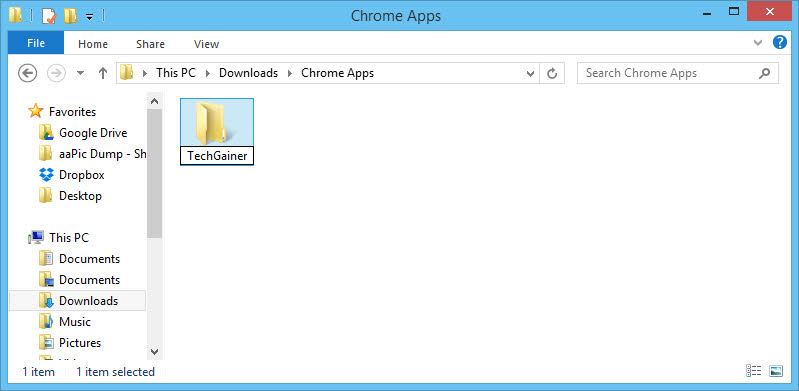The image size is (799, 391).
Task: Open the address bar history dropdown
Action: click(x=530, y=73)
